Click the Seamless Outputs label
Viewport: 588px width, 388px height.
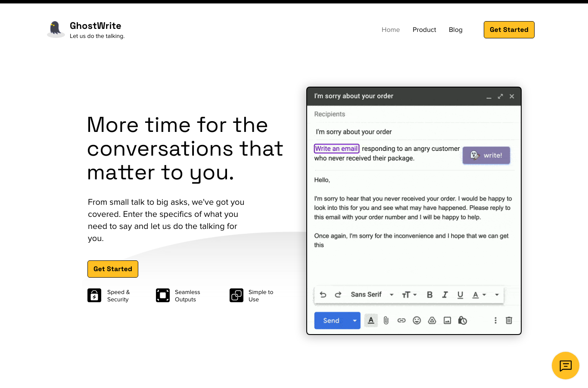pos(187,296)
